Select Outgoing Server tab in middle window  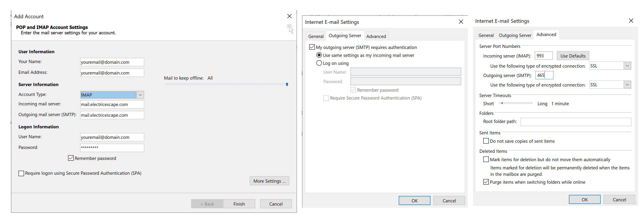click(345, 35)
